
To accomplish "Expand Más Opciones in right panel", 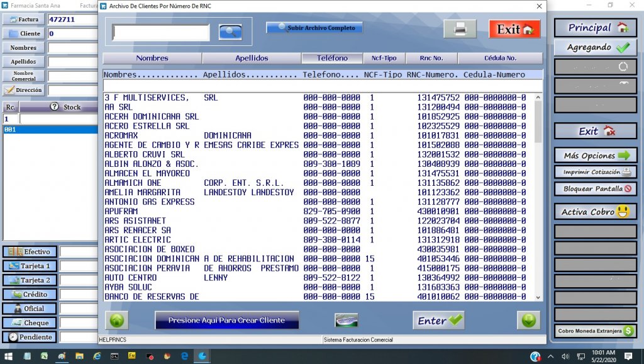I will click(595, 155).
